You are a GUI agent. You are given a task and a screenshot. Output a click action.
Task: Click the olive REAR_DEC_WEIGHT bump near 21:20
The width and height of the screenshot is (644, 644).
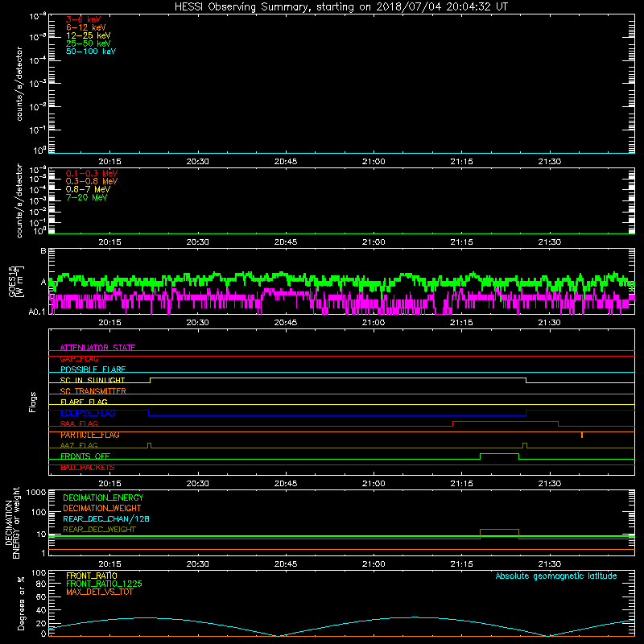click(x=499, y=530)
